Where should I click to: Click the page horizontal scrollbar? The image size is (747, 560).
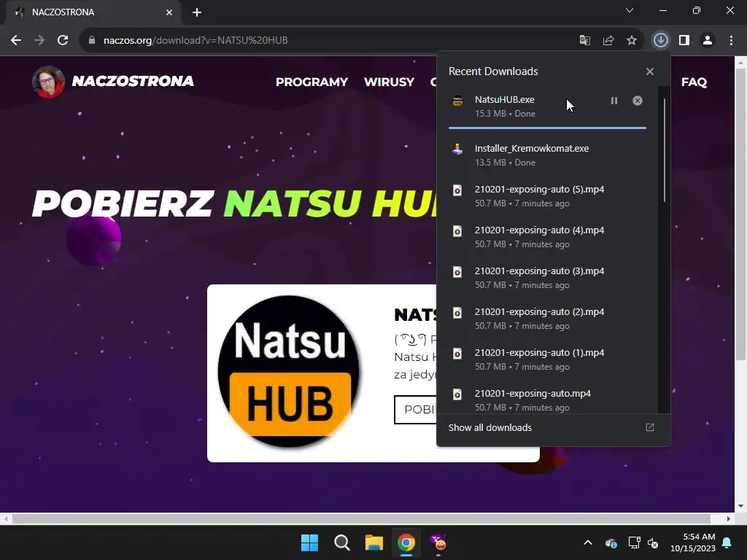coord(361,518)
